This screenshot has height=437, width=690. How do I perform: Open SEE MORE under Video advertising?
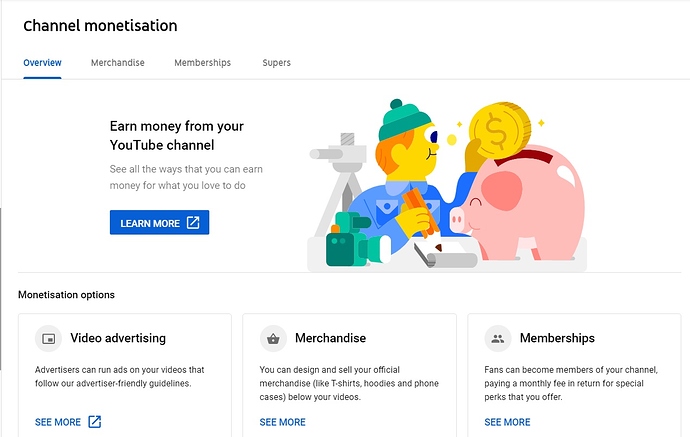58,422
